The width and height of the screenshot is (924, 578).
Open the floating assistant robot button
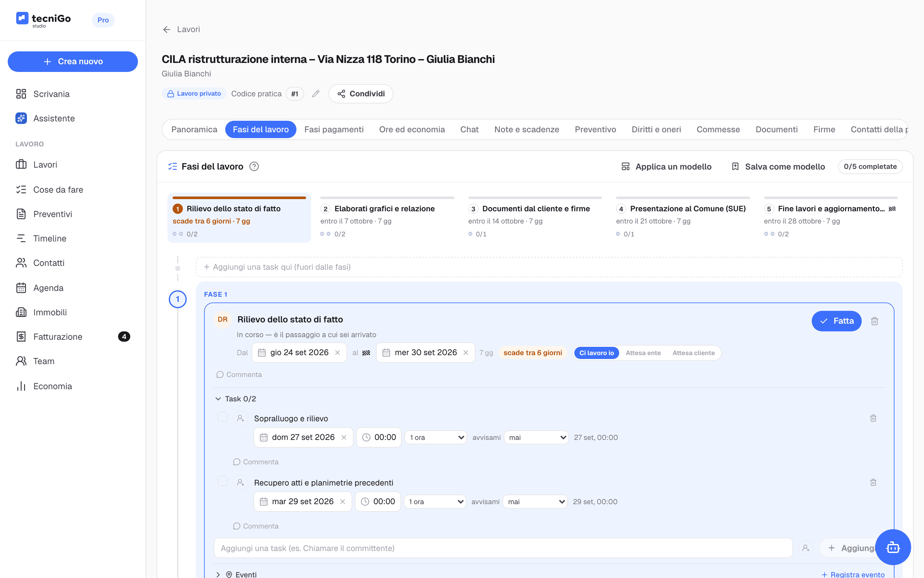pos(893,547)
